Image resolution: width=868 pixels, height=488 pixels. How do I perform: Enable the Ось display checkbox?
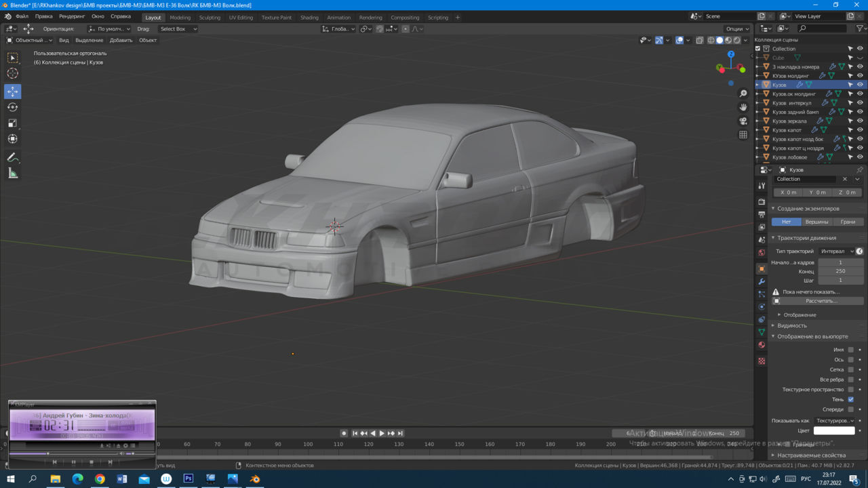851,360
